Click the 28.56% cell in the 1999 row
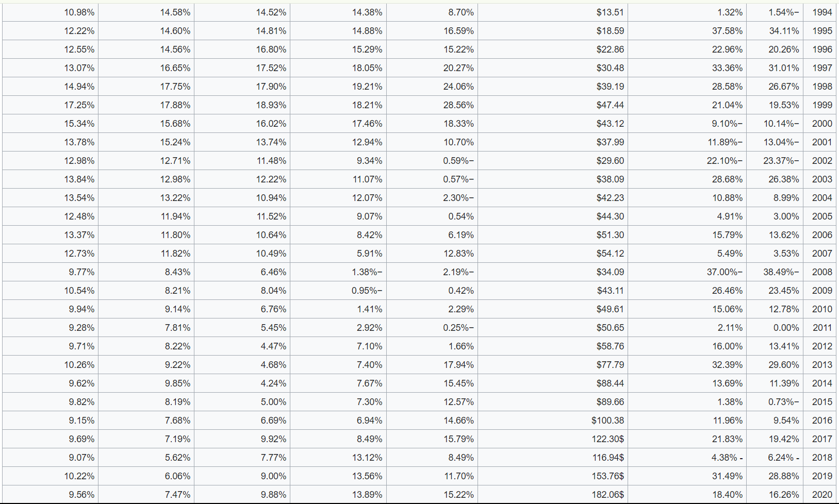Viewport: 839px width, 504px height. pyautogui.click(x=458, y=105)
